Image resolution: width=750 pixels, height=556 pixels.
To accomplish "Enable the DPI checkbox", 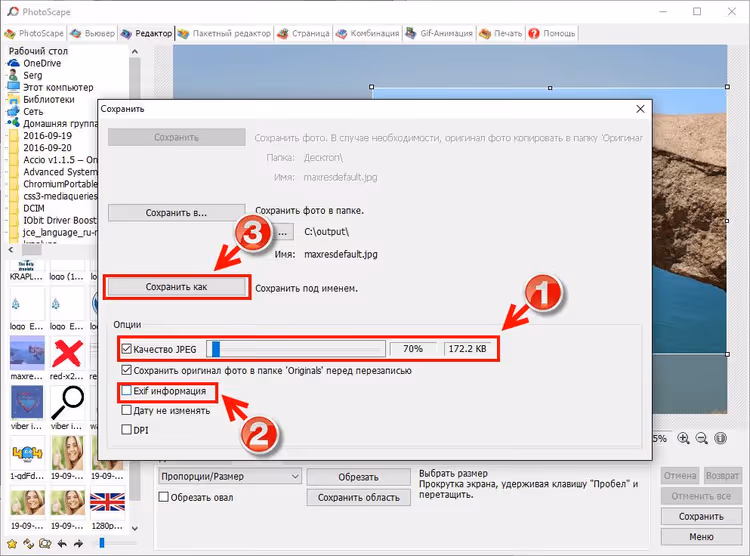I will (x=126, y=430).
